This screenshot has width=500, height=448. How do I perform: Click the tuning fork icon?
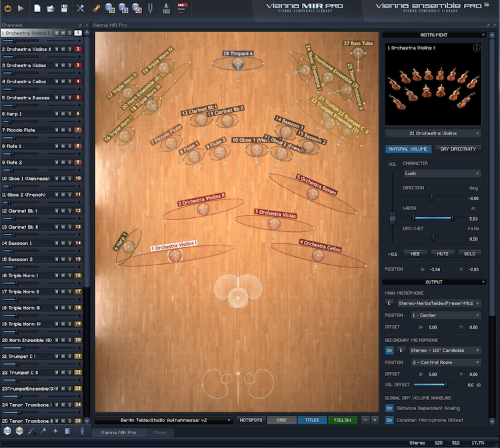point(151,8)
